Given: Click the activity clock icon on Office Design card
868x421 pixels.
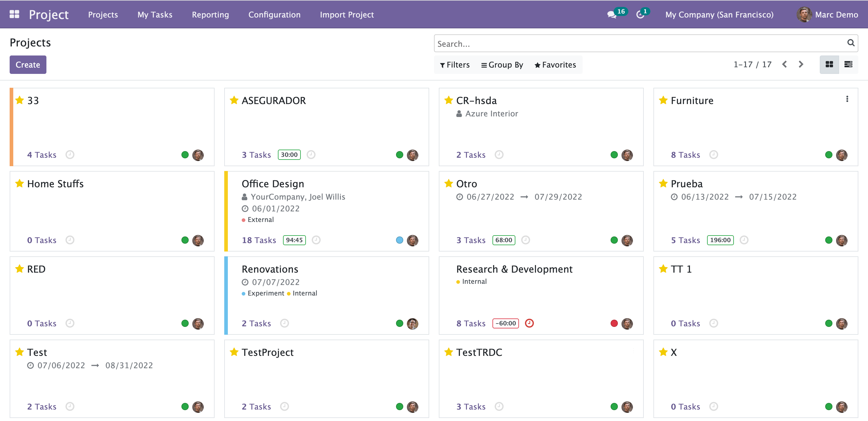Looking at the screenshot, I should point(316,240).
